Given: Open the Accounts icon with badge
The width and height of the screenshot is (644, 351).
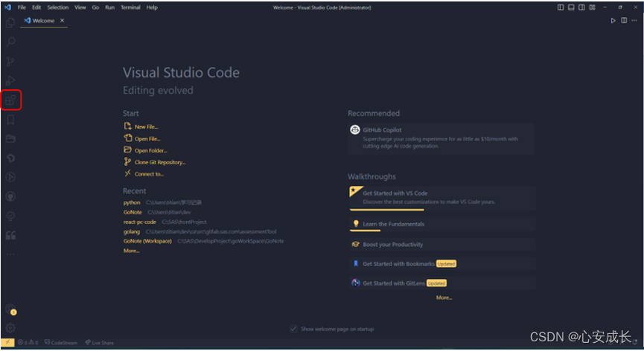Looking at the screenshot, I should [10, 309].
